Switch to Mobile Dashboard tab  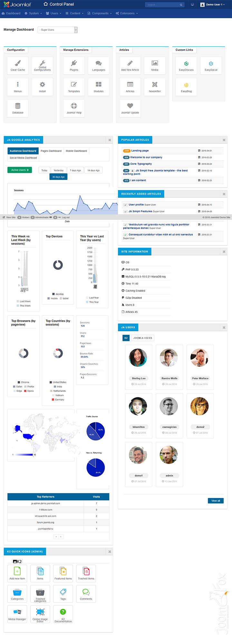coord(76,151)
